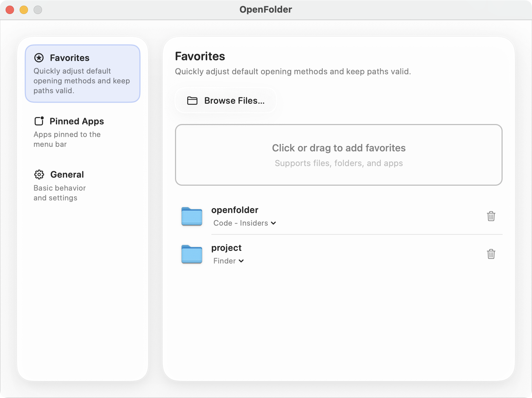Click the folder icon inside Browse Files button
Viewport: 532px width, 398px height.
192,101
